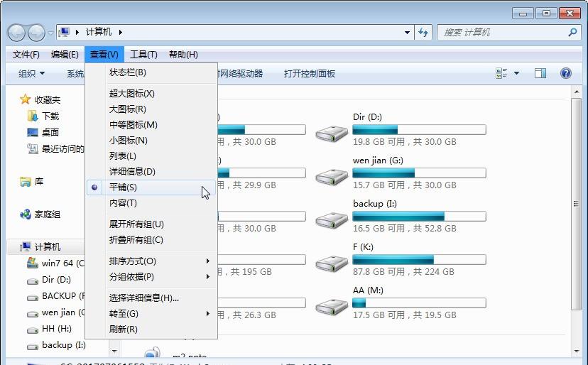Choose 选择详细信息(H)... menu entry
Image resolution: width=588 pixels, height=365 pixels.
151,298
